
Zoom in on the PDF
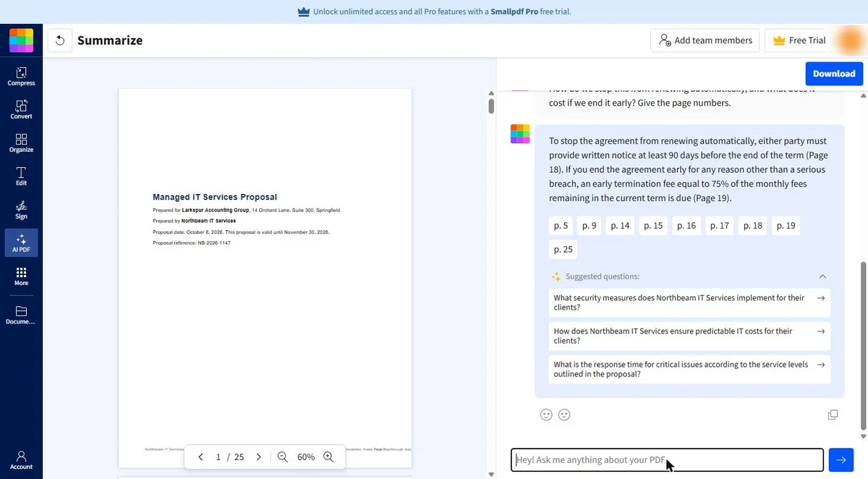328,457
